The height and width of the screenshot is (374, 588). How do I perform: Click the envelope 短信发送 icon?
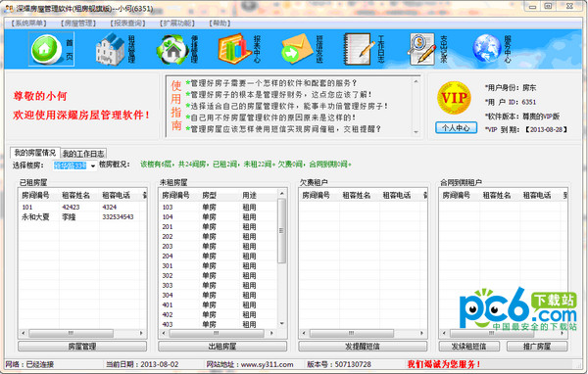tap(297, 49)
